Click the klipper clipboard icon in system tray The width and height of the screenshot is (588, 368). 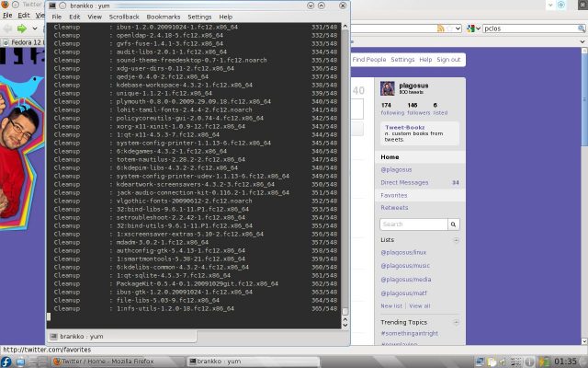tap(492, 362)
